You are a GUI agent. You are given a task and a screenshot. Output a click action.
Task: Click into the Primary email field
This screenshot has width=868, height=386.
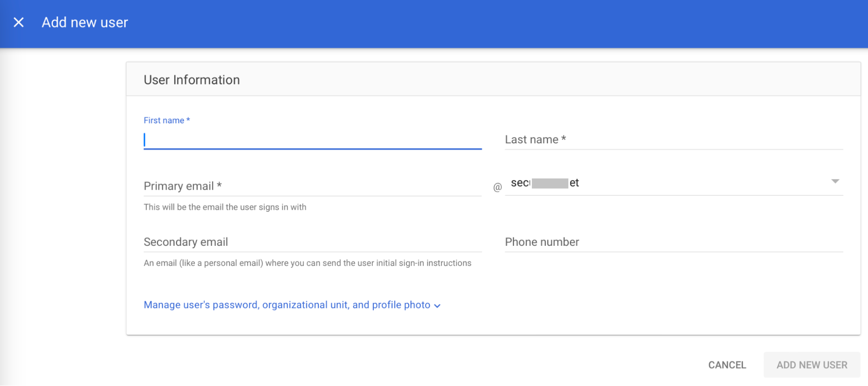[x=312, y=186]
